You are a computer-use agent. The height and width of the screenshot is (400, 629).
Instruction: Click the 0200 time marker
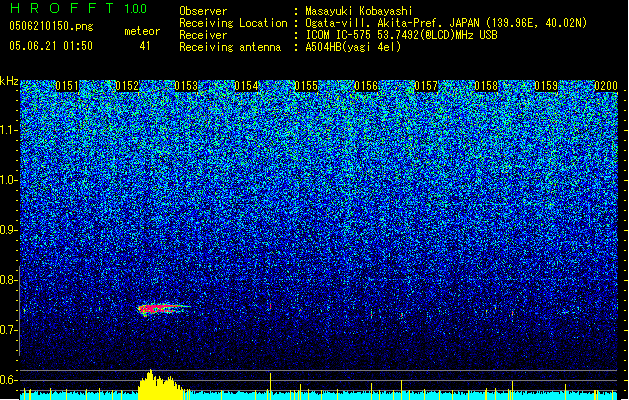606,86
